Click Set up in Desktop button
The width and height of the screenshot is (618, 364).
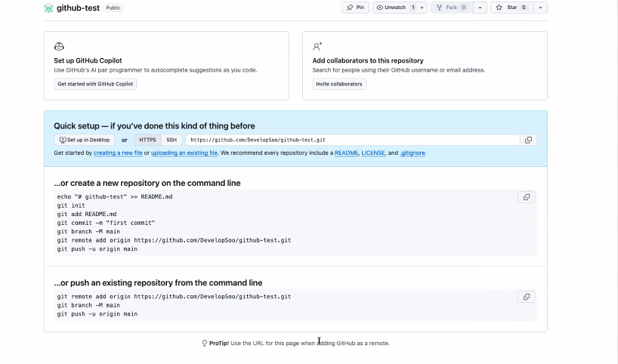85,140
